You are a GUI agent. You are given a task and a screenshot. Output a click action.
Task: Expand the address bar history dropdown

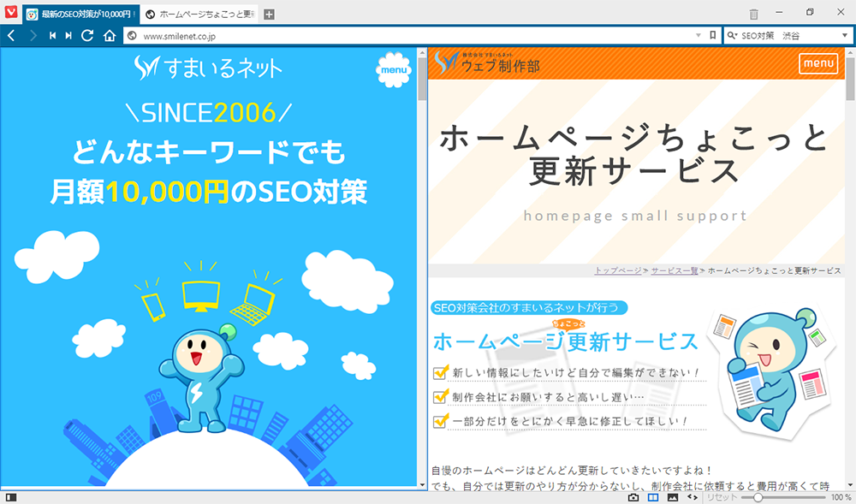(698, 36)
